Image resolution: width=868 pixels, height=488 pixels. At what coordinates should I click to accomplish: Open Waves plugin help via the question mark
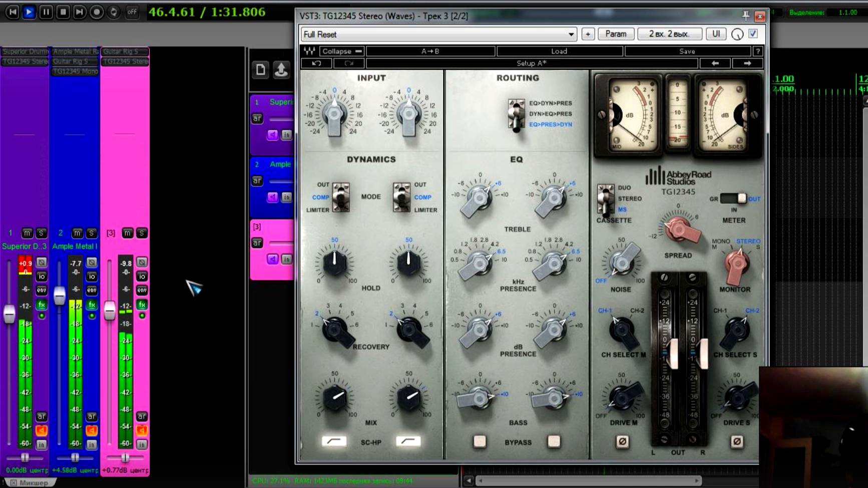coord(758,51)
